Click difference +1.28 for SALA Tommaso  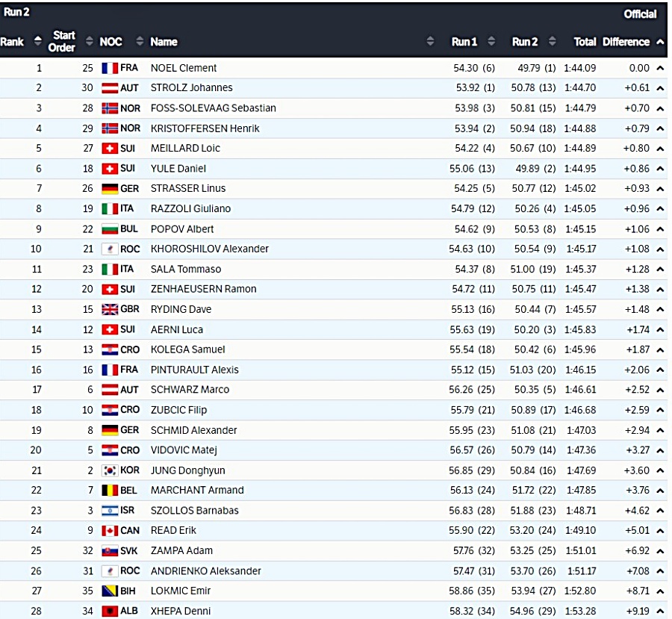[x=638, y=270]
